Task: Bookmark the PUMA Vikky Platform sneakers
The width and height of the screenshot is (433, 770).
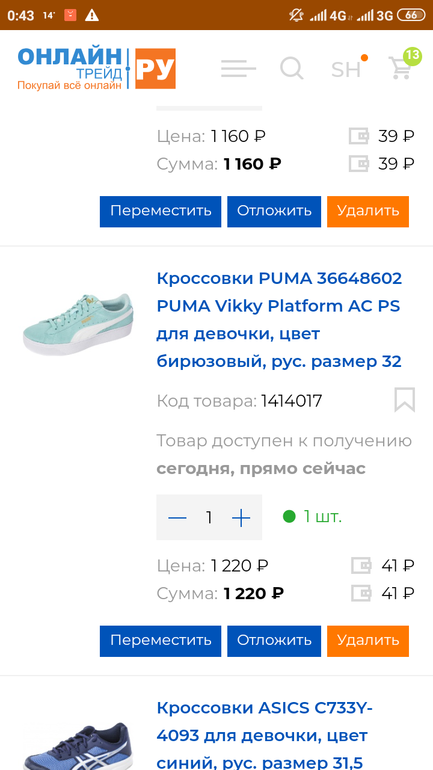Action: [x=405, y=400]
